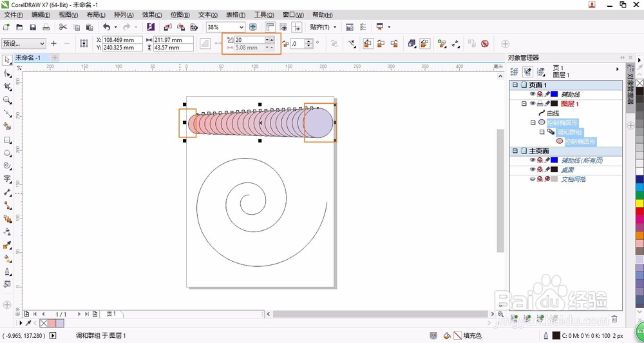Toggle Show grid button
The height and width of the screenshot is (343, 644).
click(283, 27)
